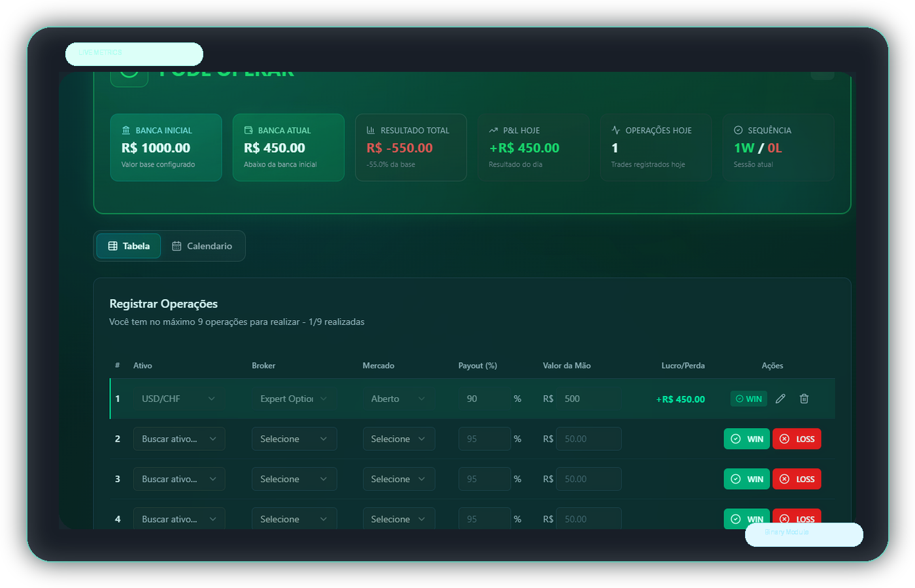Viewport: 915px width, 588px height.
Task: Click the LIVE METRICS button
Action: tap(134, 54)
